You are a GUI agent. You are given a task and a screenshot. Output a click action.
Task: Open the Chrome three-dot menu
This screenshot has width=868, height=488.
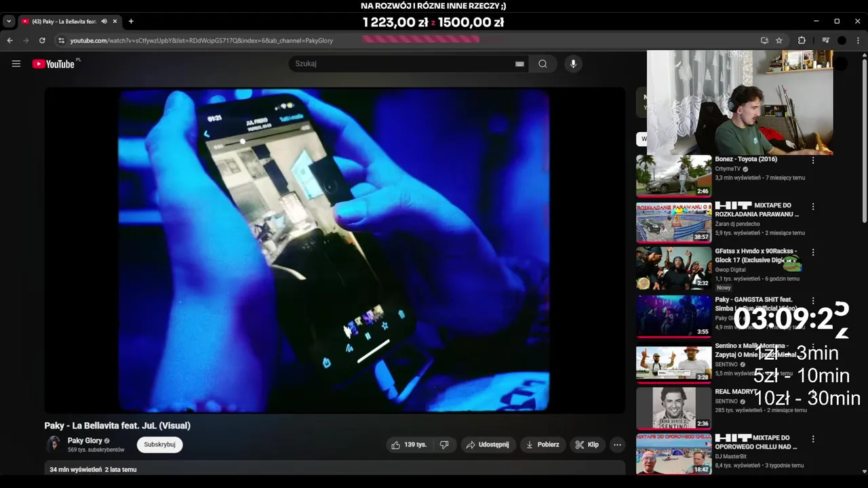point(857,41)
